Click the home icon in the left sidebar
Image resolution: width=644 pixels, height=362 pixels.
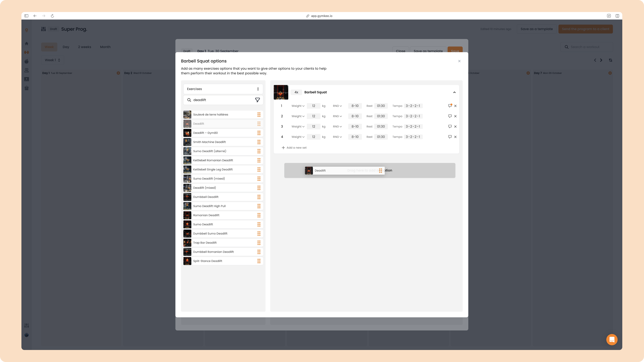tap(27, 44)
